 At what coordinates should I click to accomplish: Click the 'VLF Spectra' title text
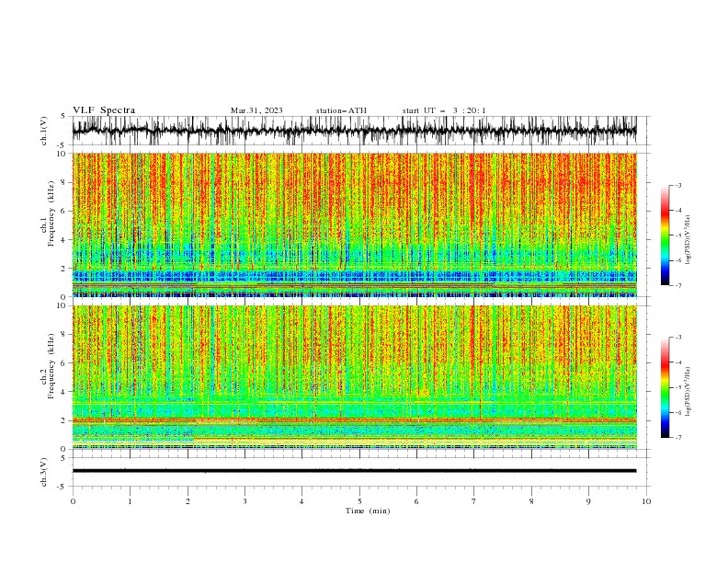[x=104, y=110]
